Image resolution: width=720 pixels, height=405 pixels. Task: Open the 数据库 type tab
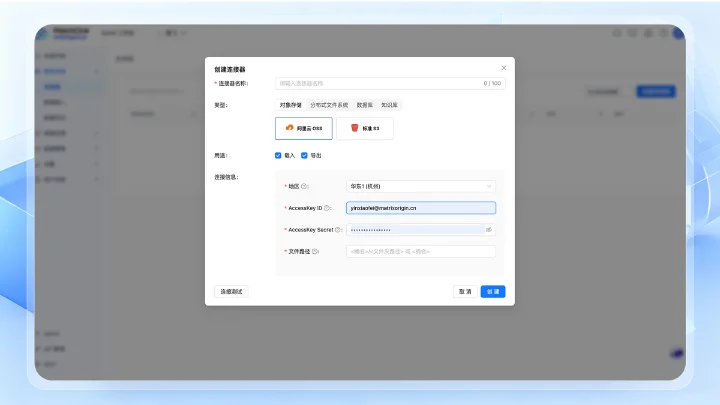click(365, 105)
